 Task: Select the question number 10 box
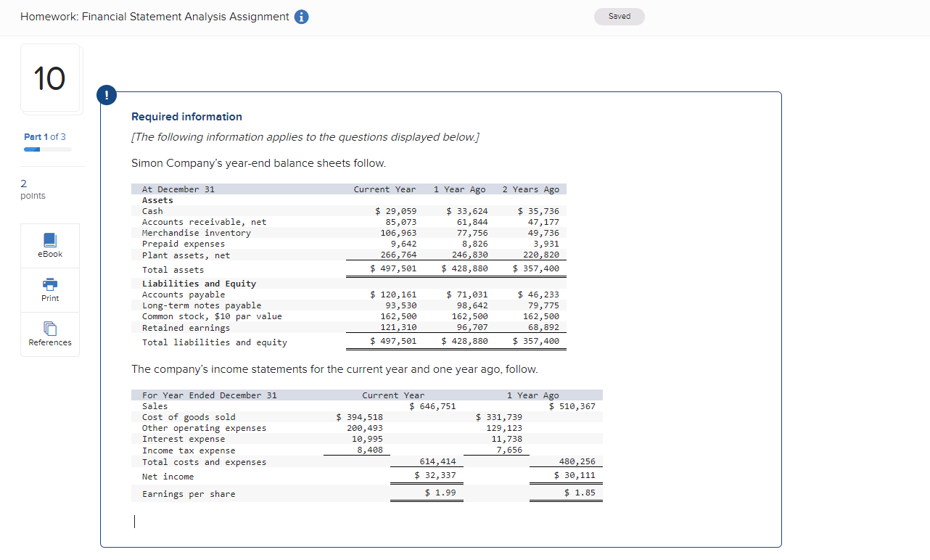coord(50,78)
